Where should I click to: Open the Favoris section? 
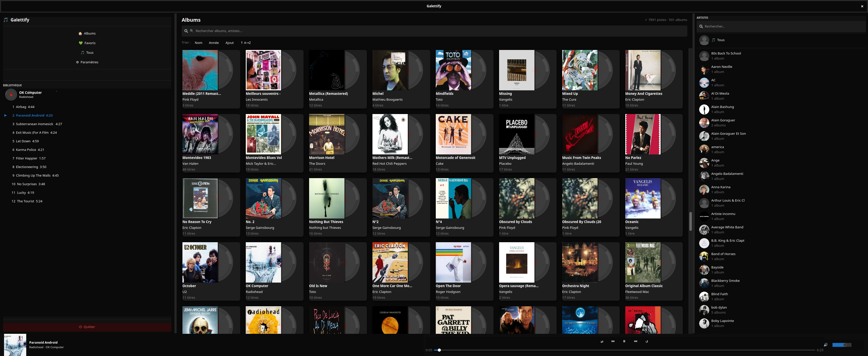87,43
